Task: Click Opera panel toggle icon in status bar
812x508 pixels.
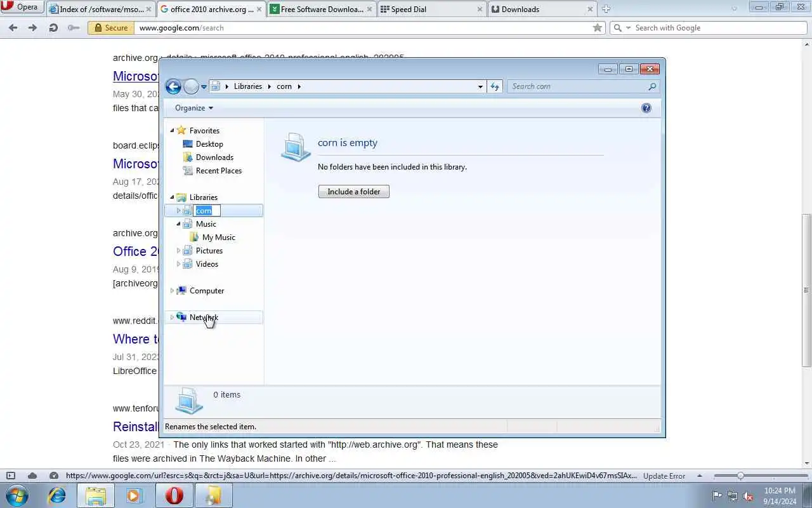Action: tap(11, 476)
